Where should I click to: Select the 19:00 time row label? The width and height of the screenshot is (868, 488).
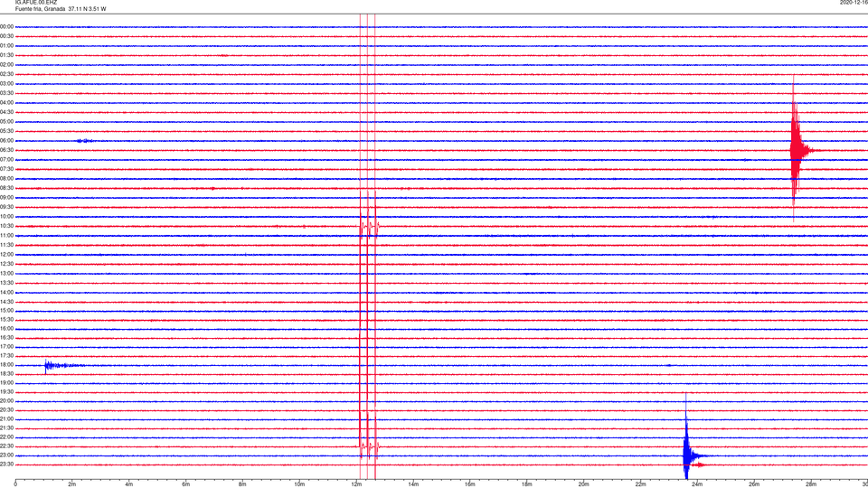(x=6, y=383)
